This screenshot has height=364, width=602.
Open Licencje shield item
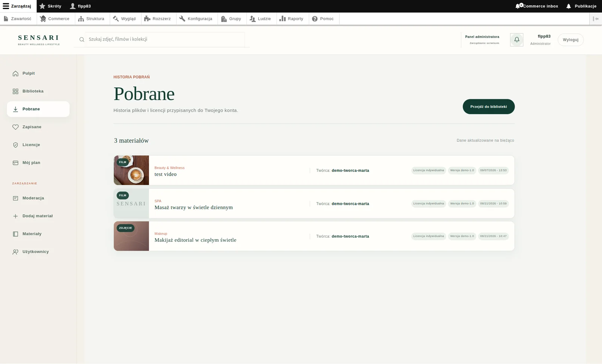(x=38, y=145)
